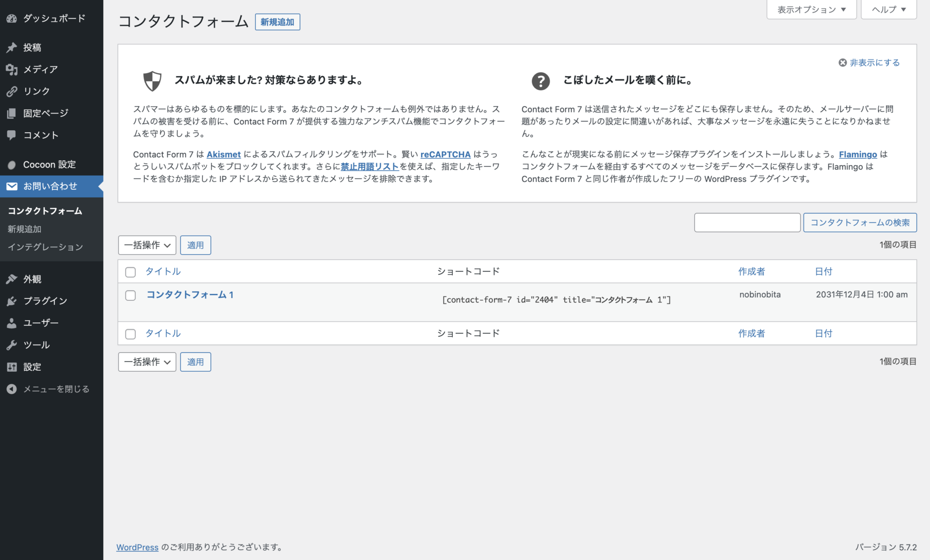Image resolution: width=930 pixels, height=560 pixels.
Task: Open the top 一括操作 bulk action dropdown
Action: pyautogui.click(x=147, y=245)
